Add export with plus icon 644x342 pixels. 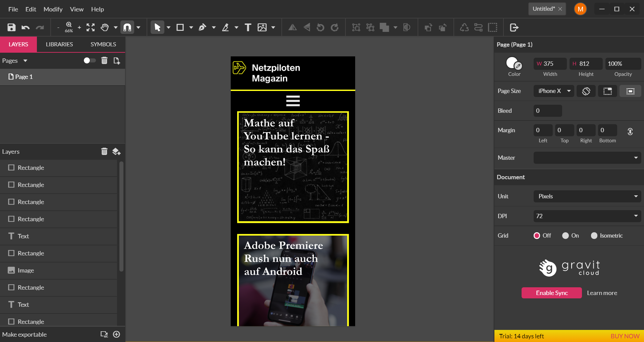(116, 334)
